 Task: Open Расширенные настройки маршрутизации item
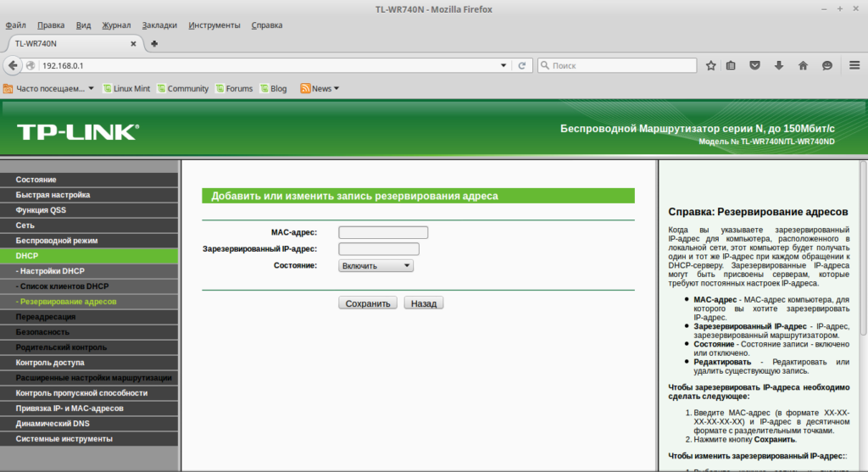coord(89,377)
